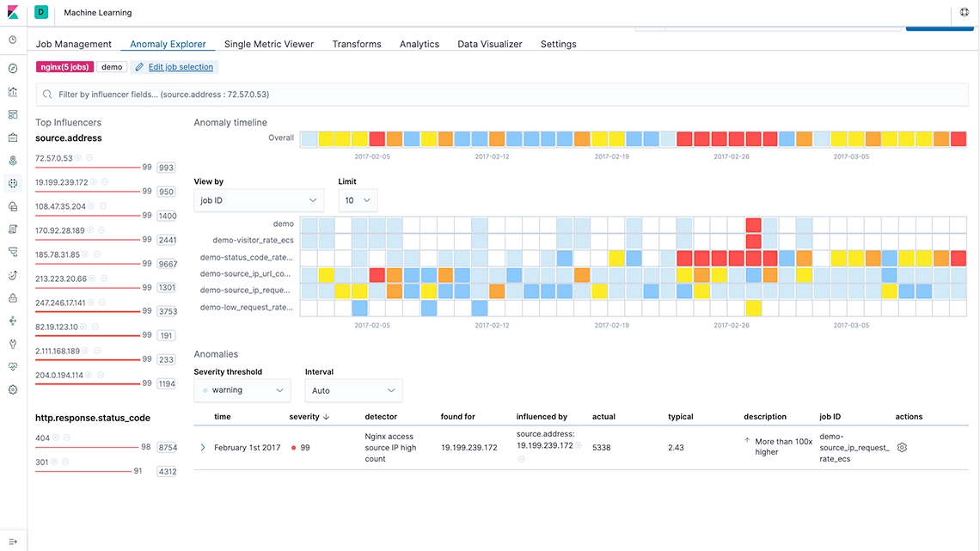The height and width of the screenshot is (551, 980).
Task: Click the Edit job selection link
Action: click(181, 67)
